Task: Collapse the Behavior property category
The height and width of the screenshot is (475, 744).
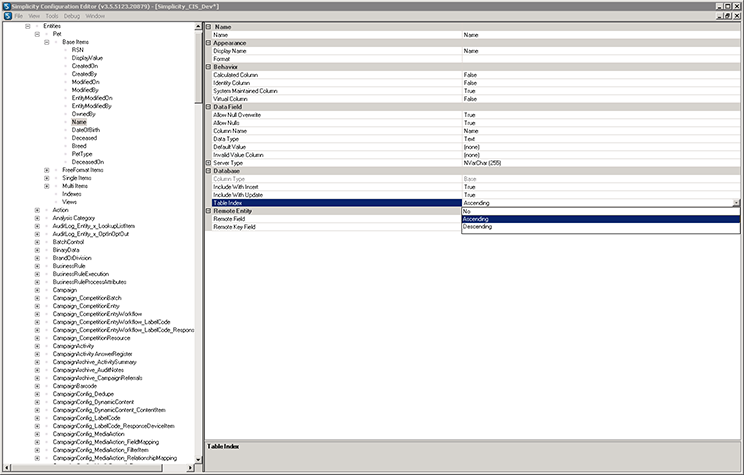Action: coord(208,67)
